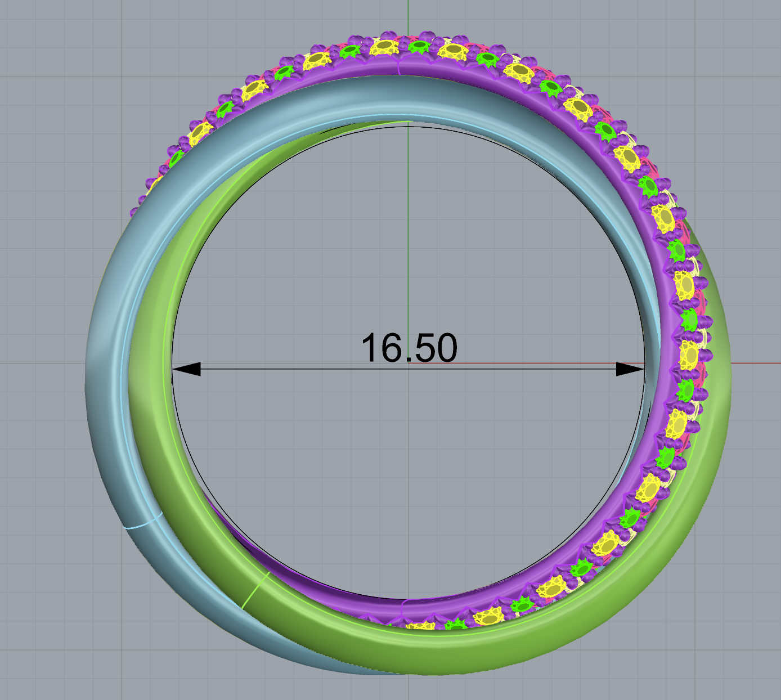This screenshot has height=700, width=781.
Task: Pick the seam line on the green band
Action: [255, 590]
